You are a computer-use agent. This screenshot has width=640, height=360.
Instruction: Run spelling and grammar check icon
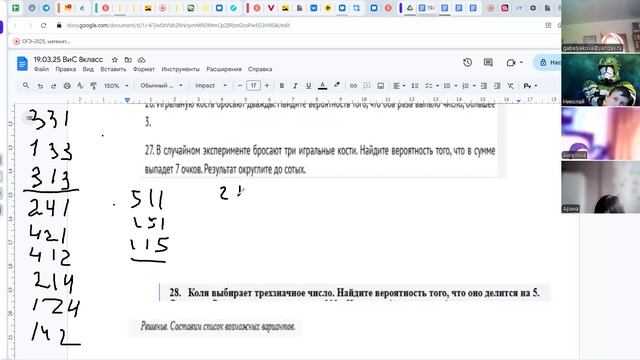tap(80, 86)
